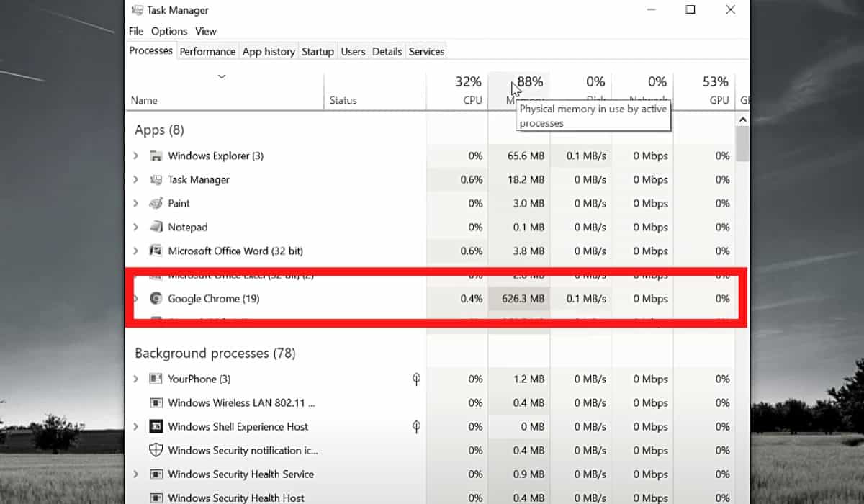
Task: Open the File menu
Action: [x=136, y=31]
